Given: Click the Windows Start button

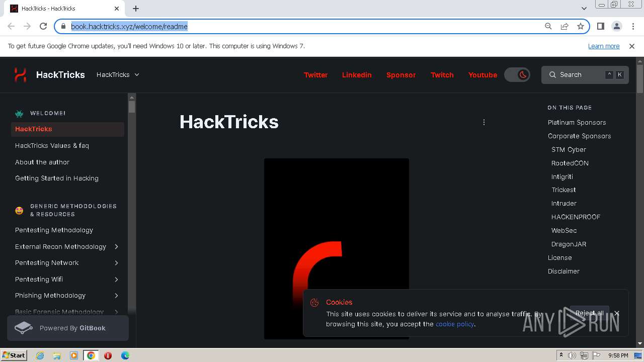Looking at the screenshot, I should pyautogui.click(x=14, y=355).
